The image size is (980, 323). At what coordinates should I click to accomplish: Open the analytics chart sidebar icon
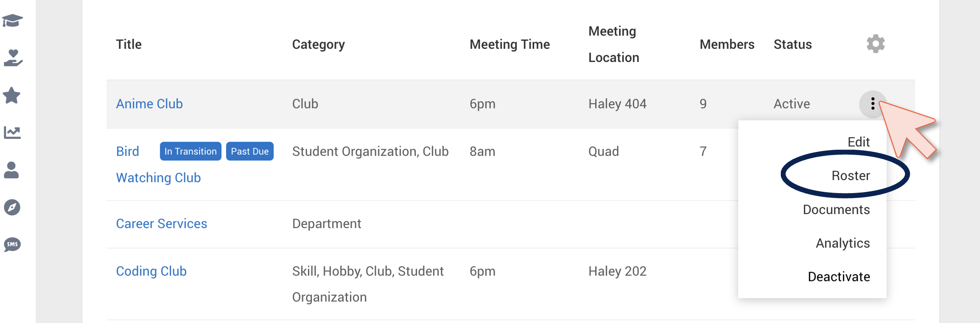(x=12, y=132)
